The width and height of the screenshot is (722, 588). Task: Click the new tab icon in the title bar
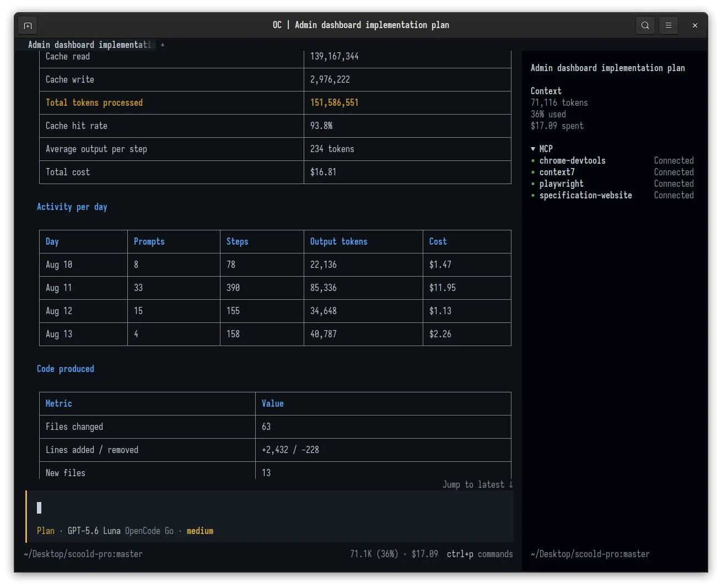click(x=28, y=25)
